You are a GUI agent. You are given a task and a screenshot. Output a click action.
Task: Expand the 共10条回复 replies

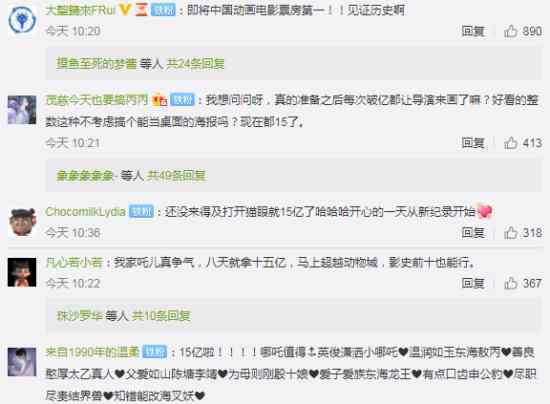coord(161,316)
